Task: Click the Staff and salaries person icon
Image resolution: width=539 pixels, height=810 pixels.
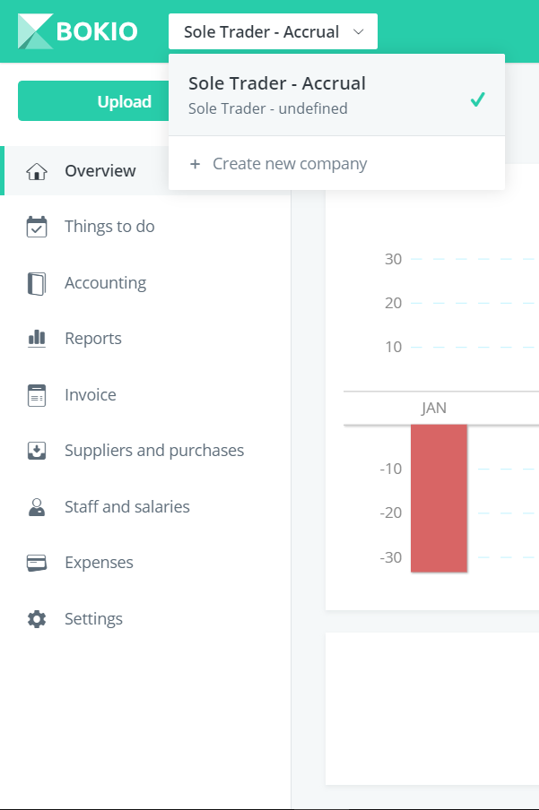Action: coord(37,507)
